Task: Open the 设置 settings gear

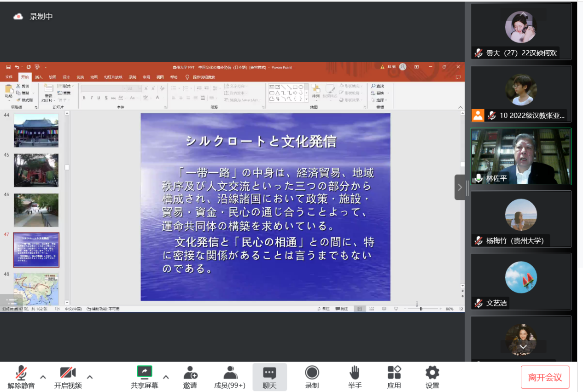Action: (432, 377)
